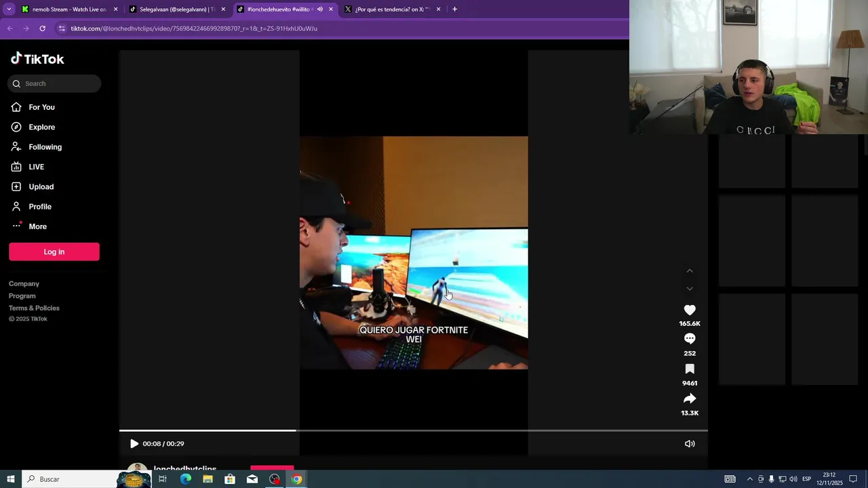
Task: Open the Explore page
Action: (x=41, y=127)
